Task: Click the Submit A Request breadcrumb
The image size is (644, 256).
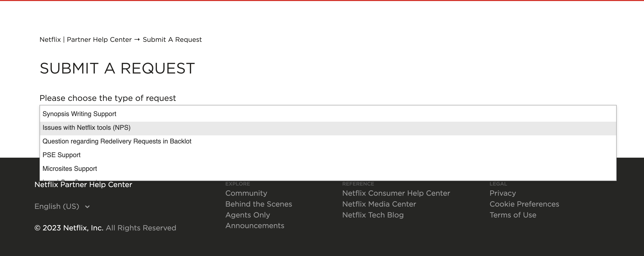Action: tap(172, 40)
